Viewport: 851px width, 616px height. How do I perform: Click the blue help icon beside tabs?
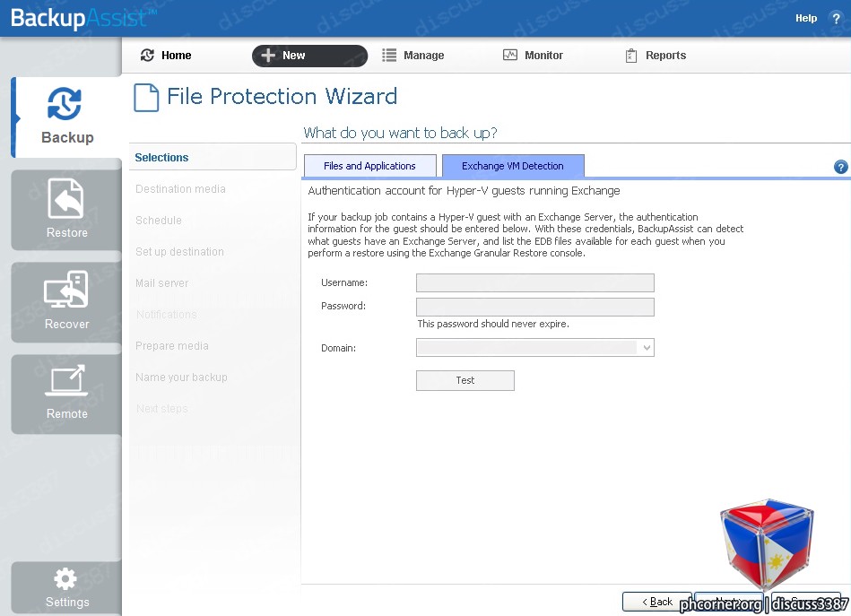pyautogui.click(x=841, y=167)
